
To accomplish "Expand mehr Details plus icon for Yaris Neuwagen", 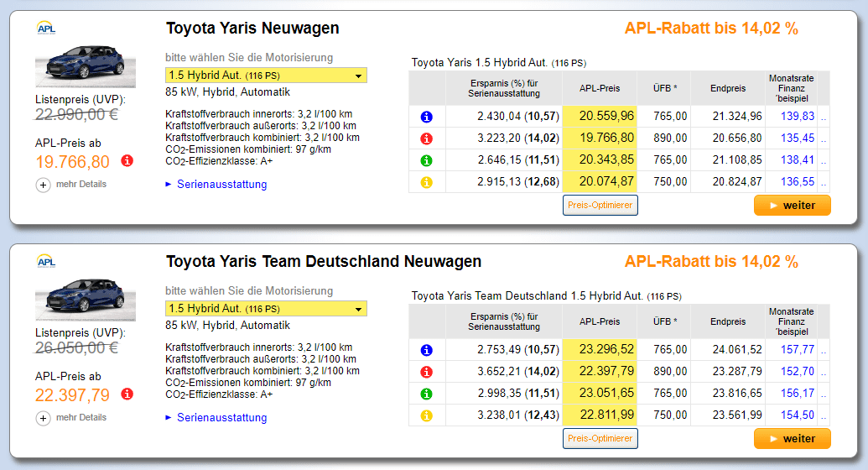I will [43, 185].
